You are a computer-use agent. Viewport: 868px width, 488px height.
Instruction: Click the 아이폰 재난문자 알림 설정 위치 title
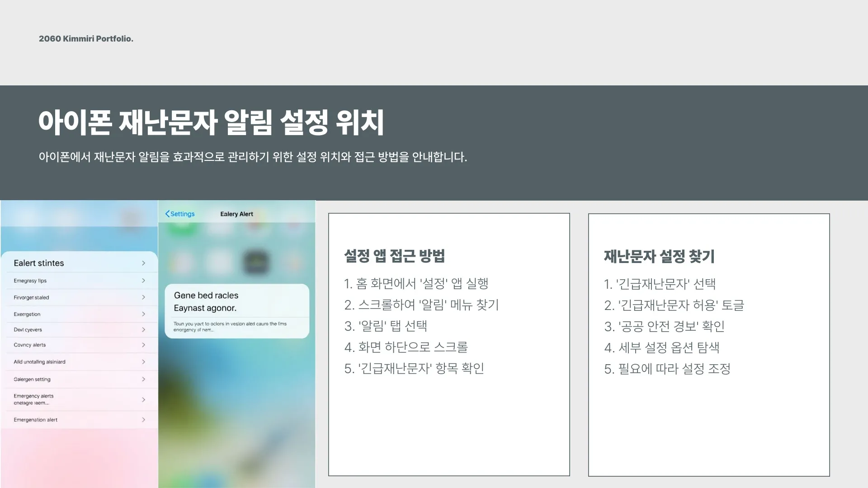(211, 122)
